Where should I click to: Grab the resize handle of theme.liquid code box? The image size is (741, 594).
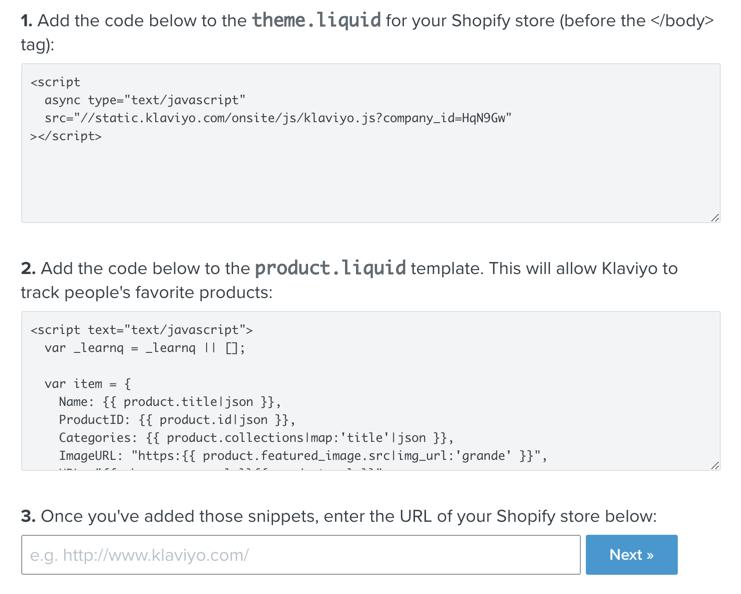715,217
